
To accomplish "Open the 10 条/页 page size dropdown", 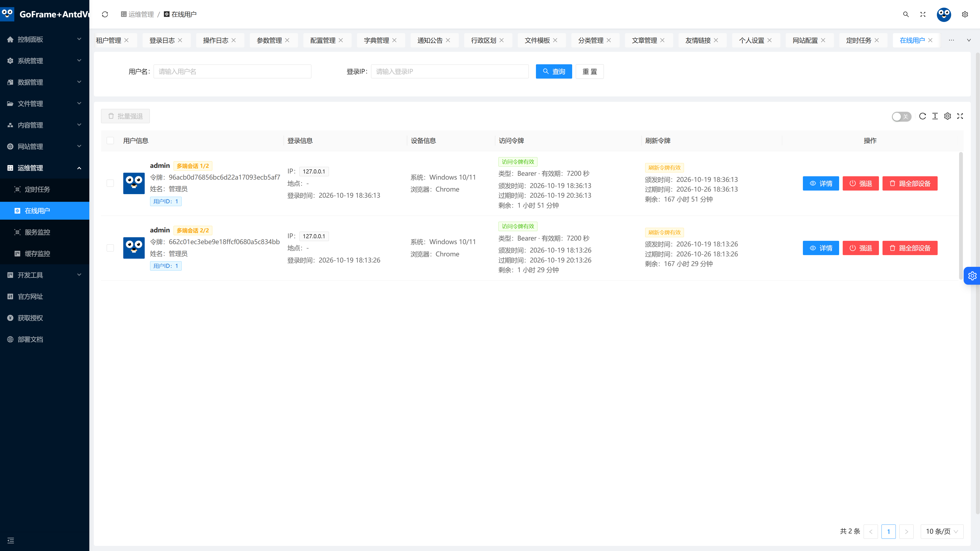I will (x=942, y=531).
